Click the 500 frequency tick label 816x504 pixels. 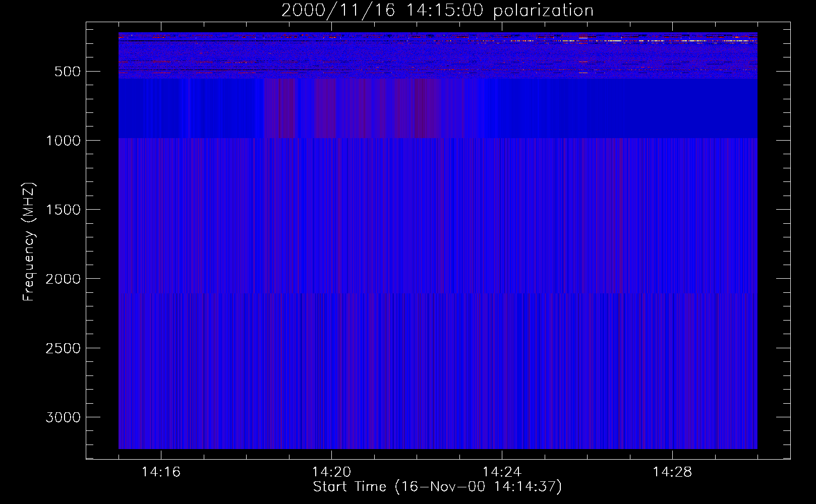coord(67,72)
